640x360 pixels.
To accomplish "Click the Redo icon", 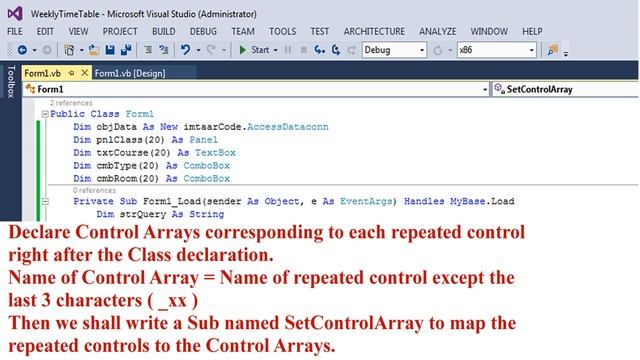I will click(211, 50).
